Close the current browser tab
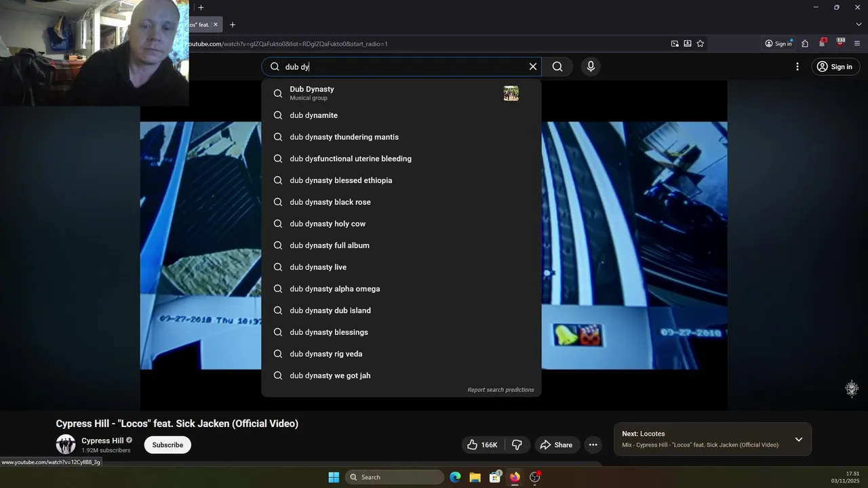Screen dimensions: 868x488 pyautogui.click(x=216, y=24)
